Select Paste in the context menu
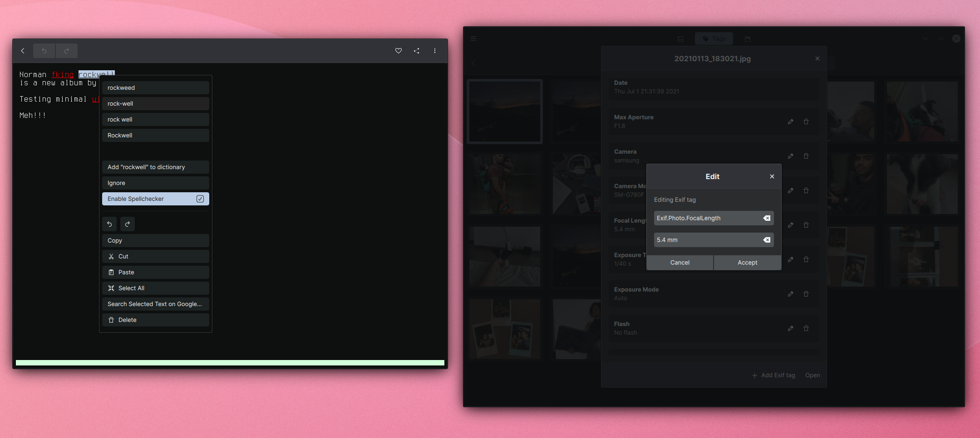This screenshot has width=980, height=438. tap(156, 273)
